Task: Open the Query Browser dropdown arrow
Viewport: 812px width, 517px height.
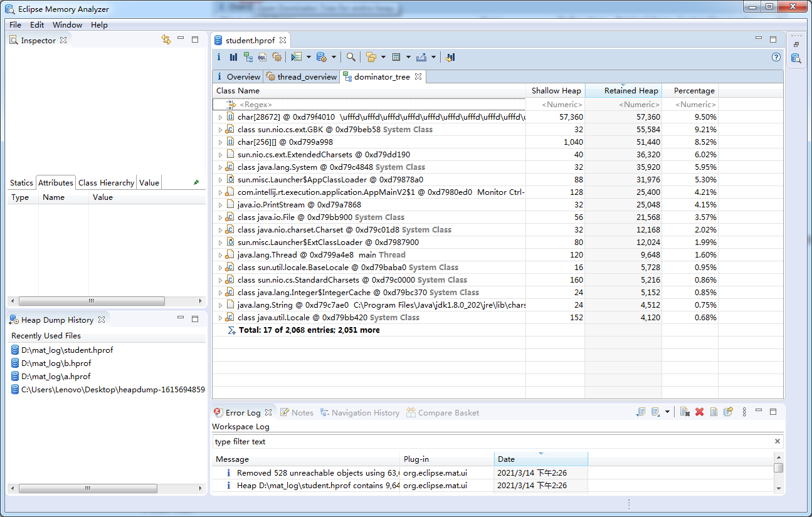Action: (x=334, y=57)
